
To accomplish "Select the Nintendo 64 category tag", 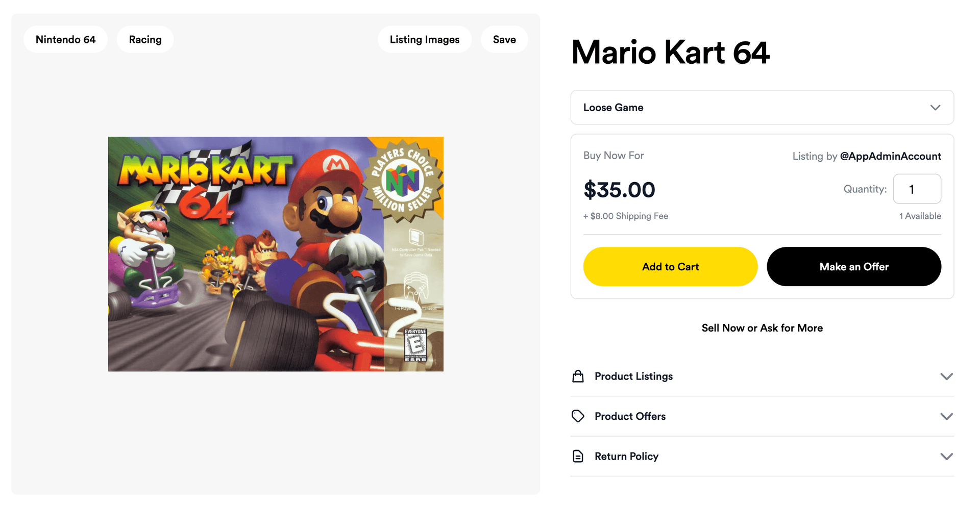I will coord(65,39).
